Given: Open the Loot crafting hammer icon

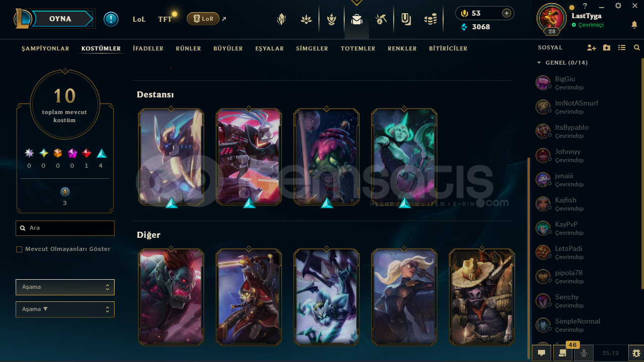Looking at the screenshot, I should (x=381, y=19).
